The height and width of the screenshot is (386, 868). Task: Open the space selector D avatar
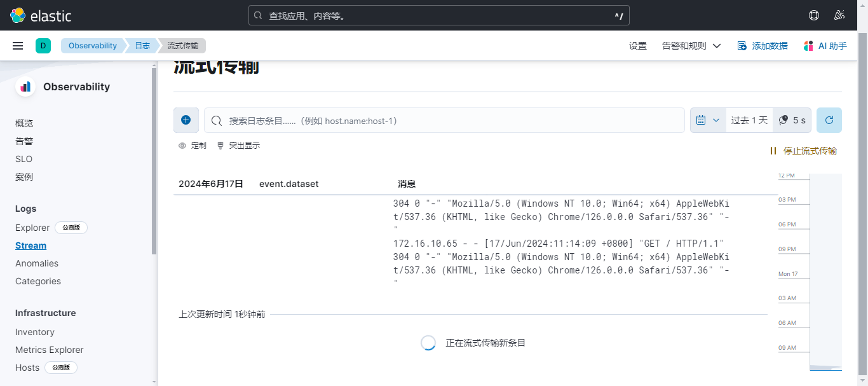[43, 46]
